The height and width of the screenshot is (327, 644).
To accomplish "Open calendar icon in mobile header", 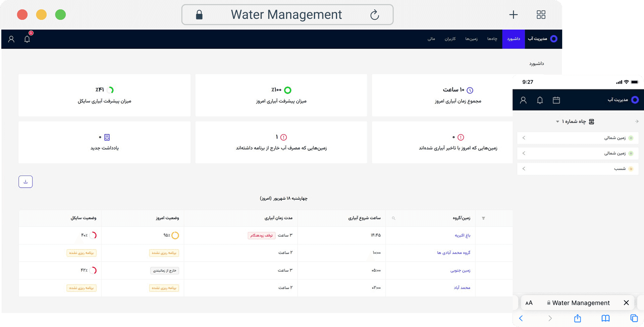I will (x=556, y=100).
